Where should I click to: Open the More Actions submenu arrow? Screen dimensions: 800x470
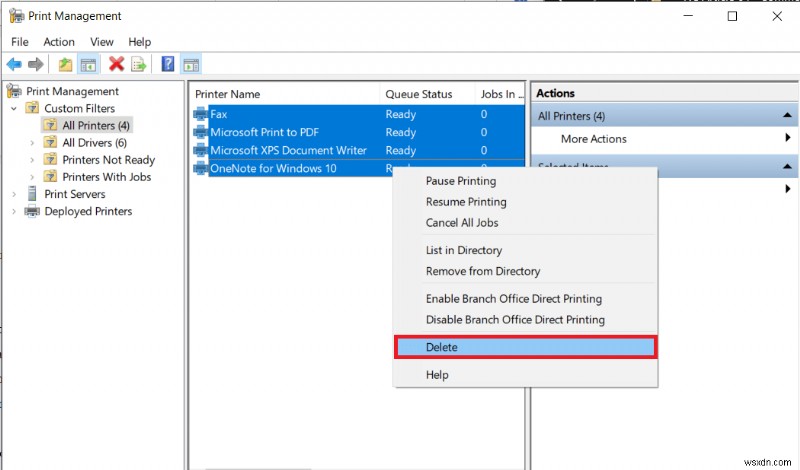(788, 137)
